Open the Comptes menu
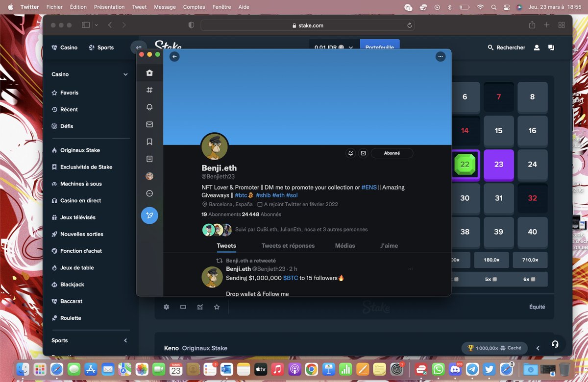Image resolution: width=588 pixels, height=382 pixels. [194, 7]
